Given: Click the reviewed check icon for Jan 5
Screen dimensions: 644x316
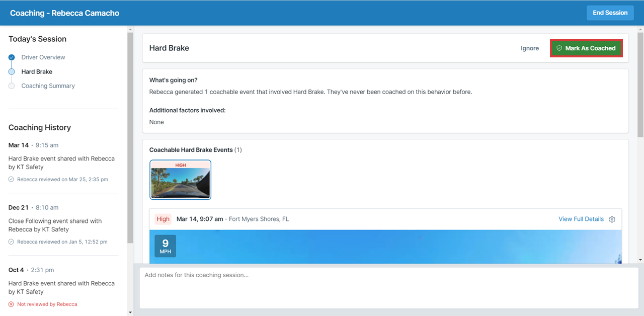Looking at the screenshot, I should pos(11,242).
